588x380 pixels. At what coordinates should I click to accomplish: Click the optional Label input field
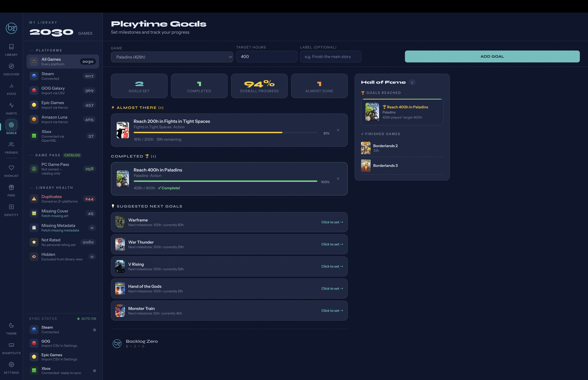click(330, 56)
